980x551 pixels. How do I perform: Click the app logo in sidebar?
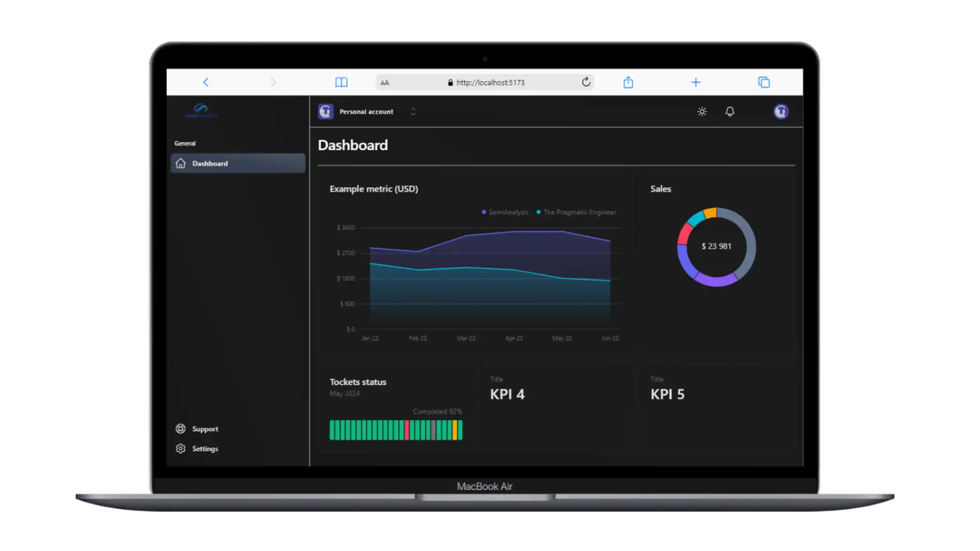(201, 110)
